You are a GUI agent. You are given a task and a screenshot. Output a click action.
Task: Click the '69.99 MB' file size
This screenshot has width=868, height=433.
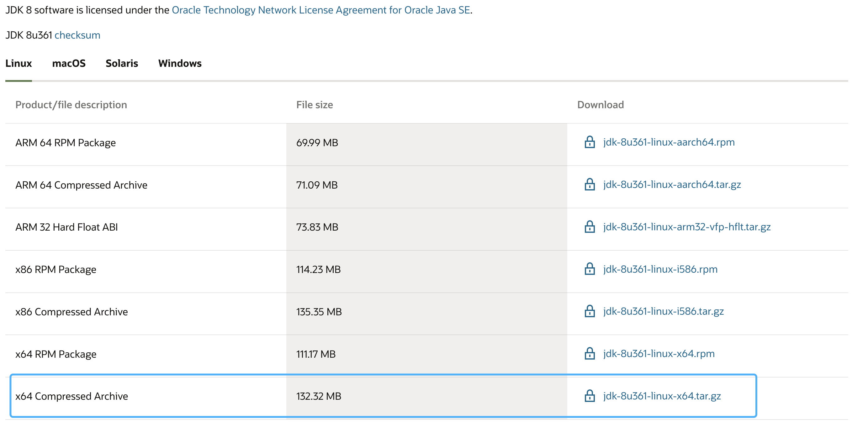[317, 143]
